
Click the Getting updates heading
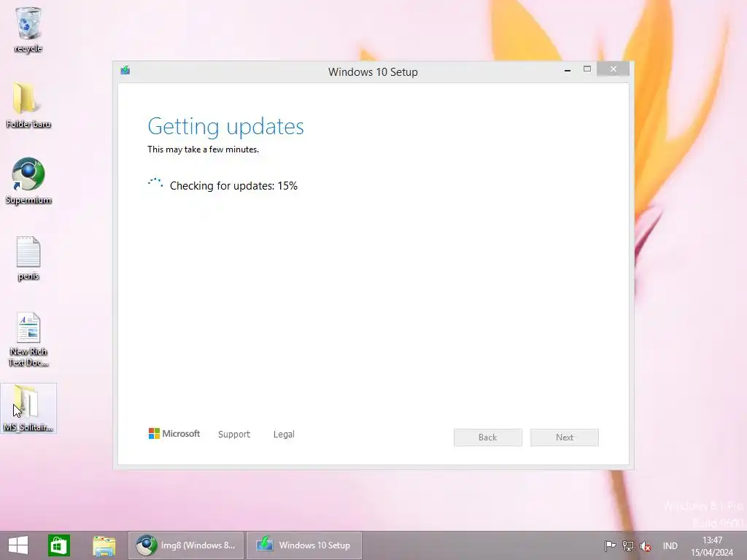pos(226,127)
